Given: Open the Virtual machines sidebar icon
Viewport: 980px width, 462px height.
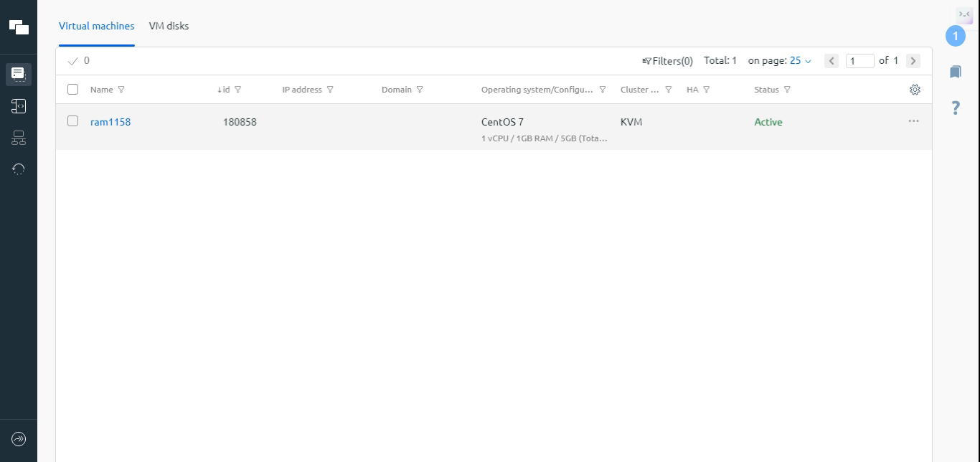Looking at the screenshot, I should point(19,73).
